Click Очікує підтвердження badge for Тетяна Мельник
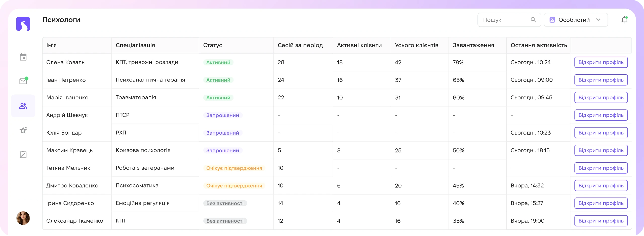 pos(234,168)
